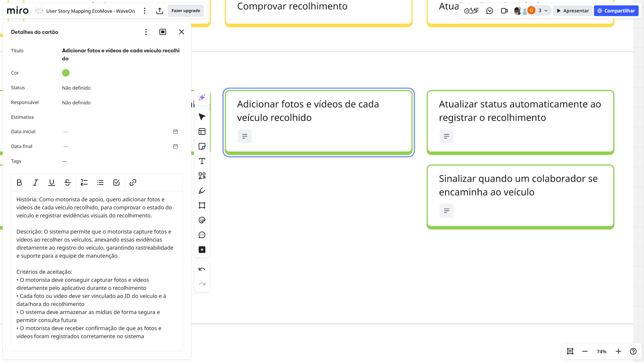This screenshot has height=362, width=644.
Task: Select the Frame tool
Action: [x=202, y=205]
